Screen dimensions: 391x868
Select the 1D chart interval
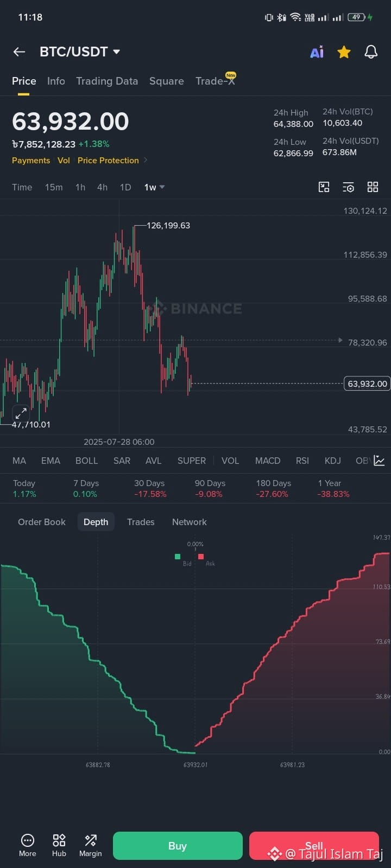click(125, 187)
